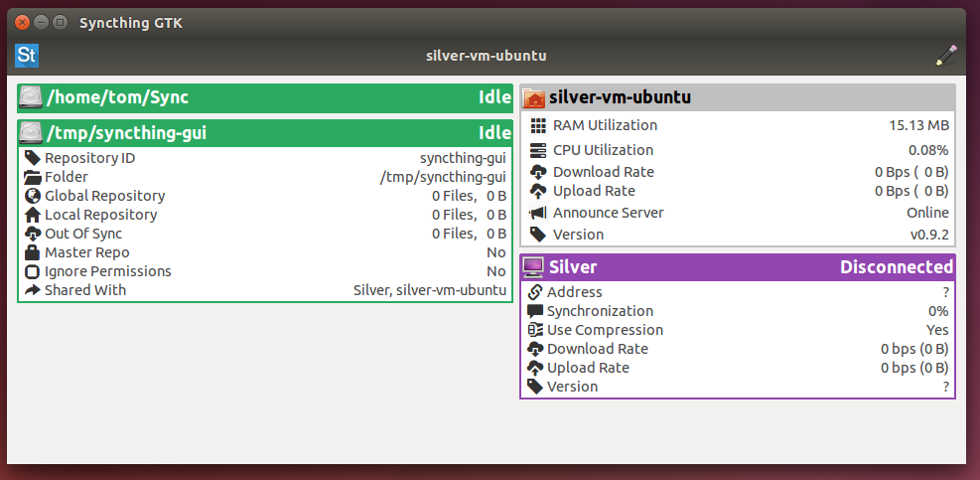The image size is (980, 480).
Task: Click the Syncthing St logo icon
Action: pyautogui.click(x=27, y=56)
